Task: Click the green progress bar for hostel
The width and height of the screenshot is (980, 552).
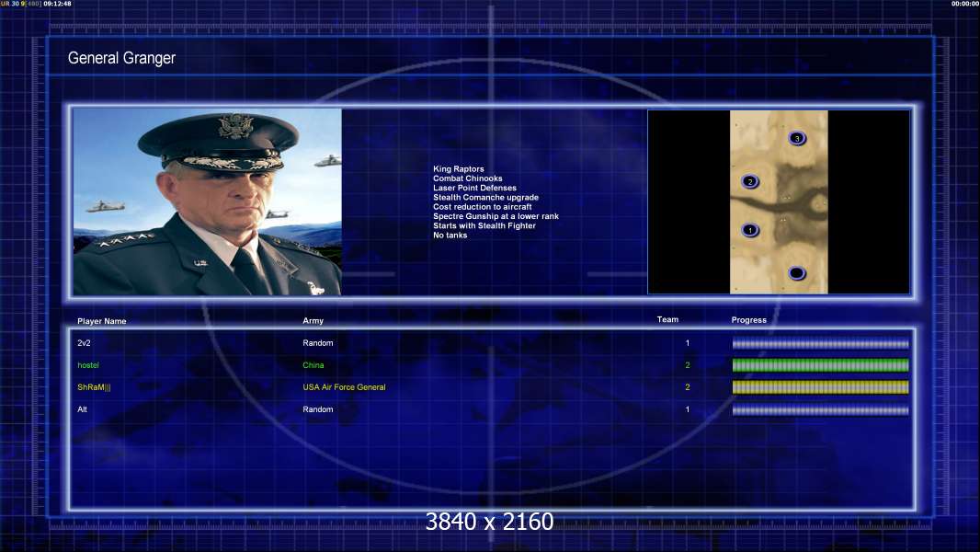Action: point(820,365)
